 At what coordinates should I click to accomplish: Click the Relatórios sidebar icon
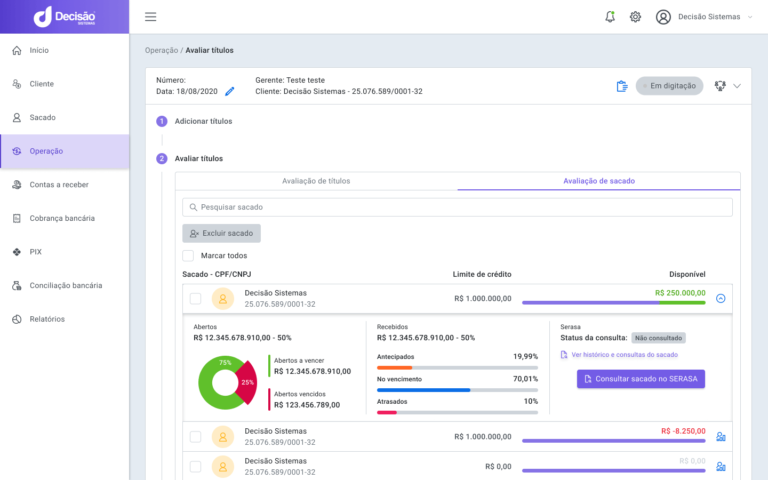tap(17, 319)
